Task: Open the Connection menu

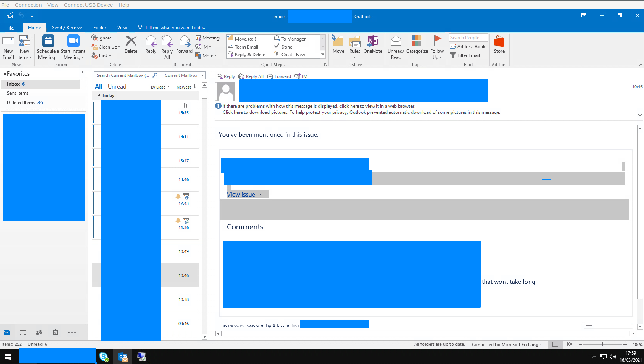Action: point(28,5)
